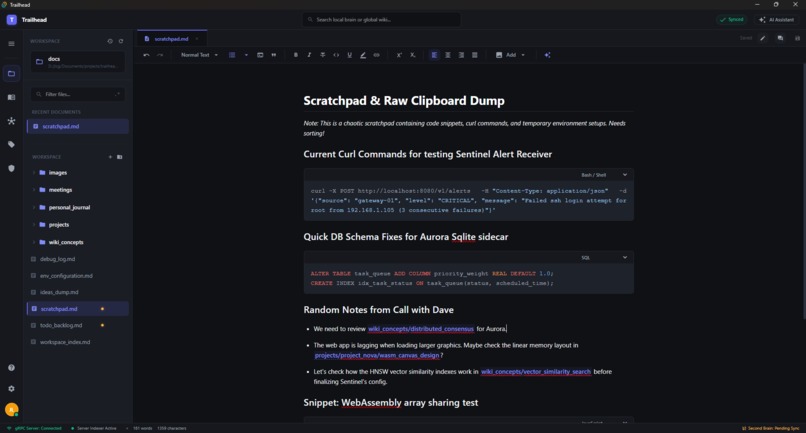Viewport: 806px width, 433px height.
Task: Follow projects/project_nova/wasm_canvas_design link
Action: click(x=377, y=355)
